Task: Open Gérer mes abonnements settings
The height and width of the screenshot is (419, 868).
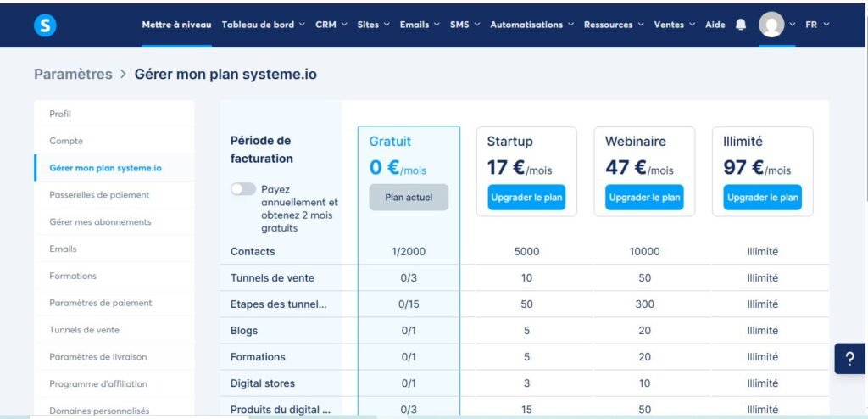Action: click(114, 221)
